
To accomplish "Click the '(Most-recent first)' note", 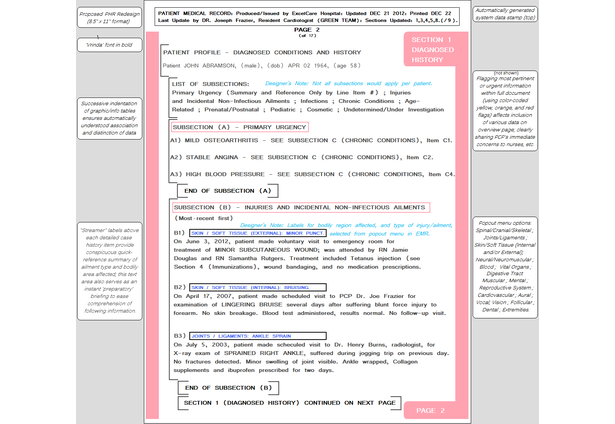I will (204, 218).
